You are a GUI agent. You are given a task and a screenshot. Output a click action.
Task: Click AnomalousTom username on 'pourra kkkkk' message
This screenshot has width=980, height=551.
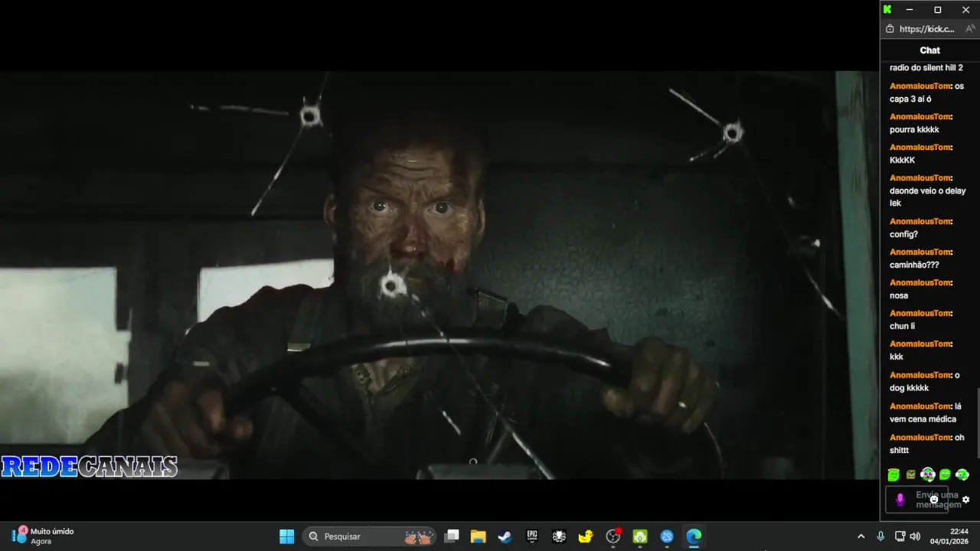pyautogui.click(x=920, y=116)
